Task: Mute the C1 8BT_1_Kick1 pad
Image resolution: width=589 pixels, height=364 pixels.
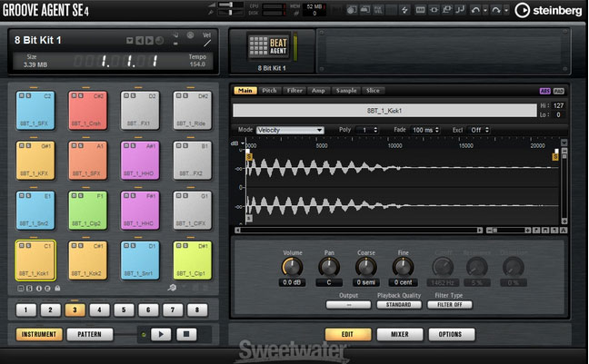Action: pos(22,245)
